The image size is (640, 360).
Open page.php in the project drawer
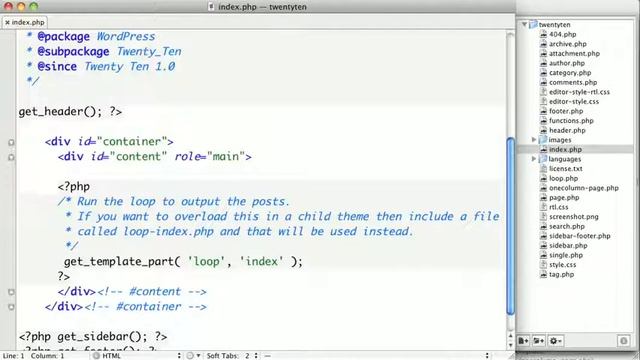coord(564,198)
